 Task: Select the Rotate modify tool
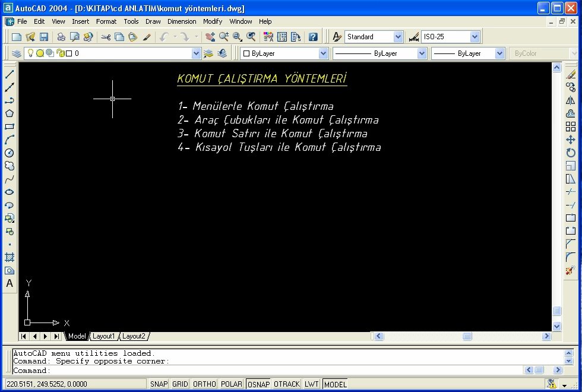[571, 153]
